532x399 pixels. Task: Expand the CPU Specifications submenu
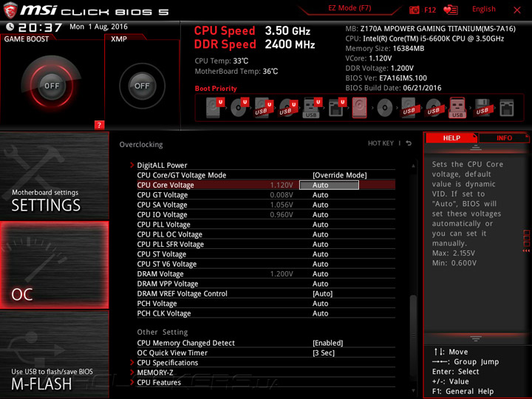click(x=167, y=363)
